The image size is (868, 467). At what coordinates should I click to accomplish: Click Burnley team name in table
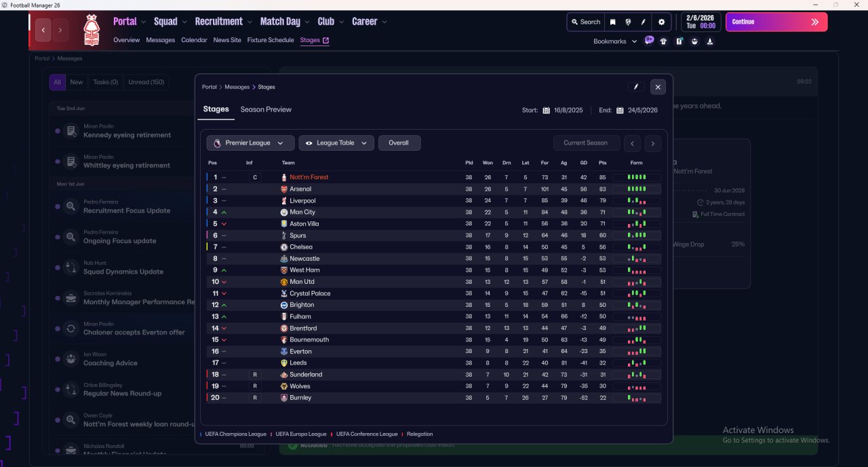pos(300,398)
